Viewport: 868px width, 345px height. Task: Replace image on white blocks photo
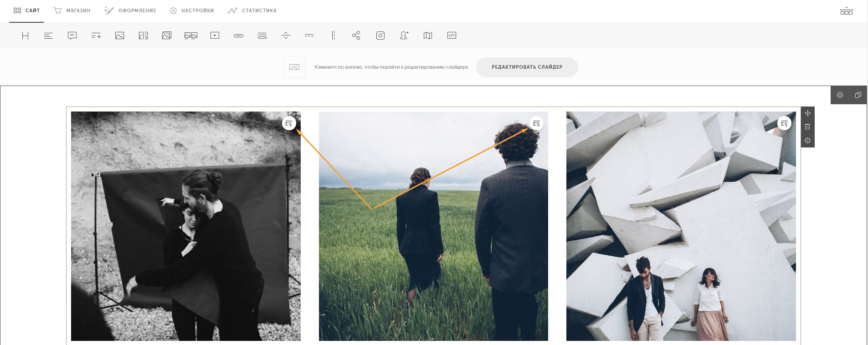[x=784, y=123]
